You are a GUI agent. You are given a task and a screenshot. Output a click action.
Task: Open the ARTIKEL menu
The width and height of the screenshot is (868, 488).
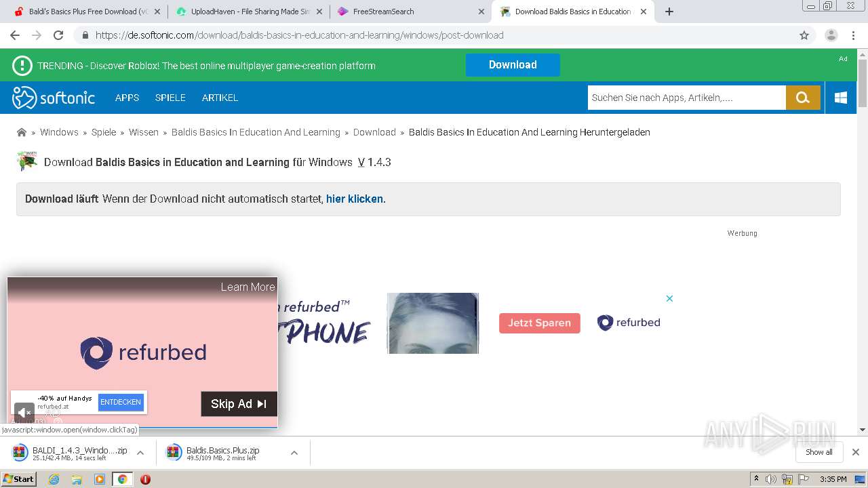tap(220, 98)
